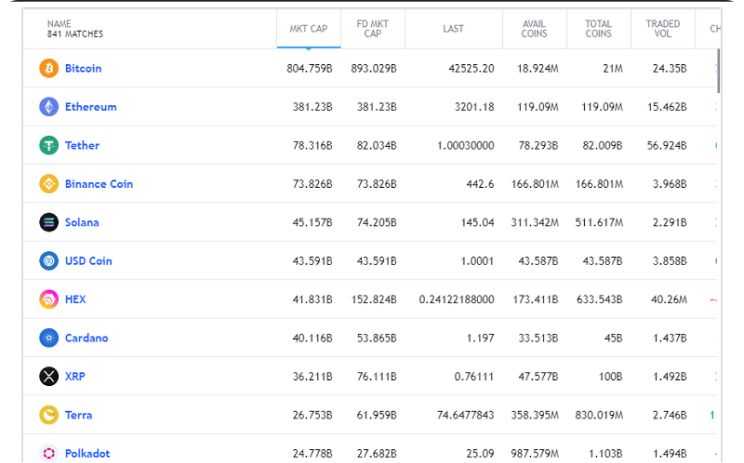Open the Solana link
This screenshot has width=744, height=463.
(82, 222)
